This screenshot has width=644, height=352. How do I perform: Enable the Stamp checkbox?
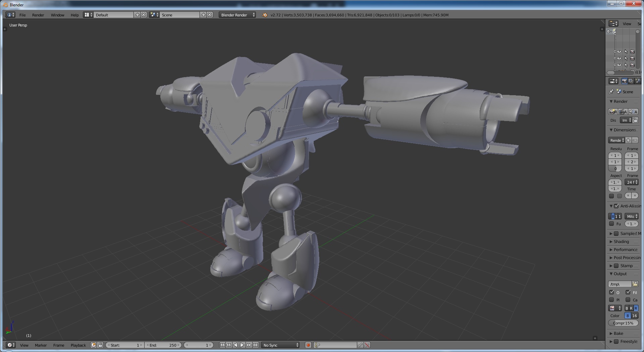[x=616, y=266]
